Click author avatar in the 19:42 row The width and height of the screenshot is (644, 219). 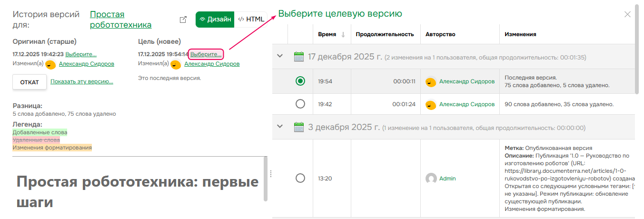[x=431, y=104]
